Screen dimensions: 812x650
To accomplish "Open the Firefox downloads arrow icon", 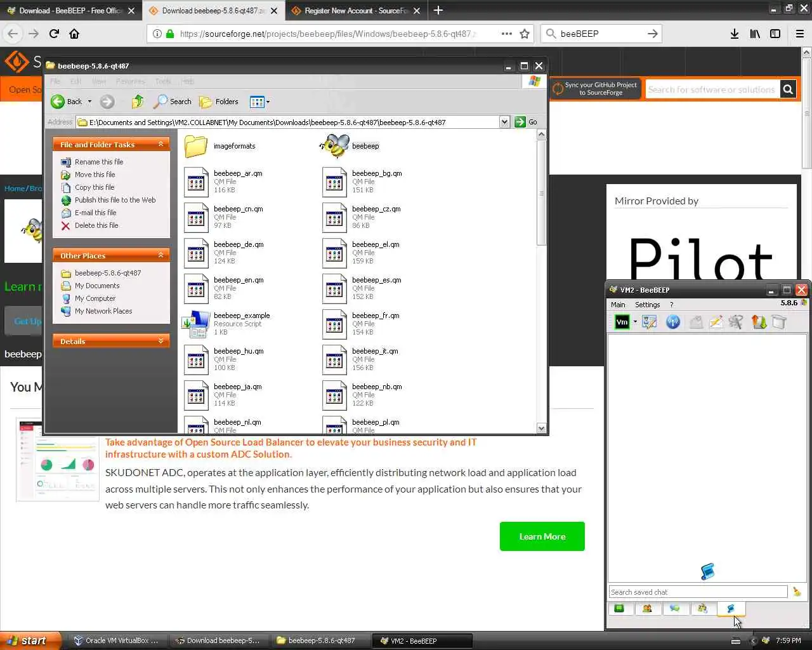I will coord(734,34).
